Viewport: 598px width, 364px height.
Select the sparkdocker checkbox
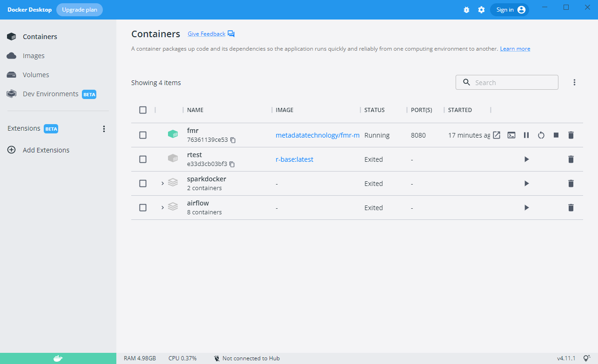click(143, 184)
